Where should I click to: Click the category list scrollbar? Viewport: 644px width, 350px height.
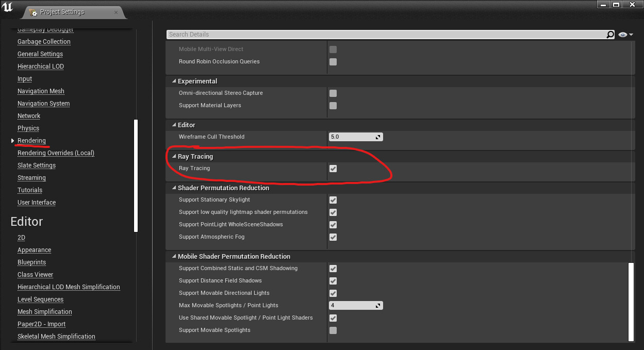tap(136, 176)
